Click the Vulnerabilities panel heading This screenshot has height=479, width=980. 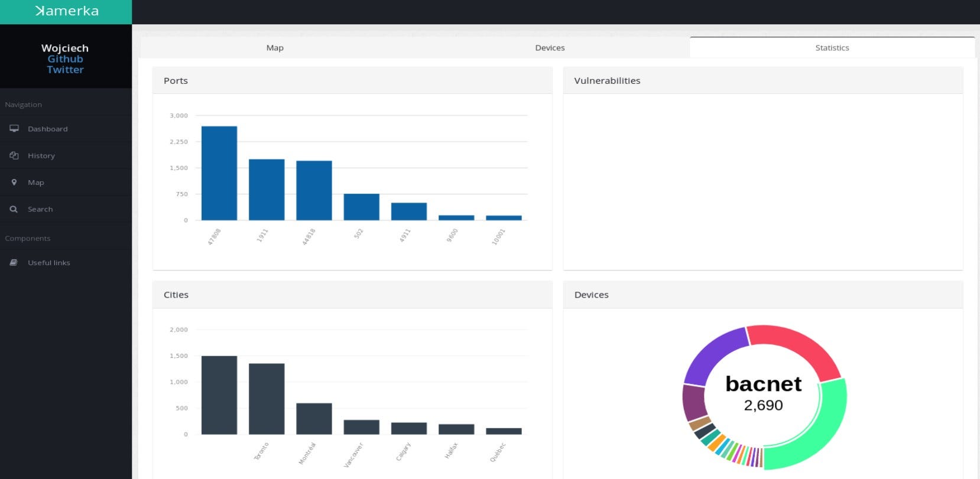pyautogui.click(x=607, y=81)
